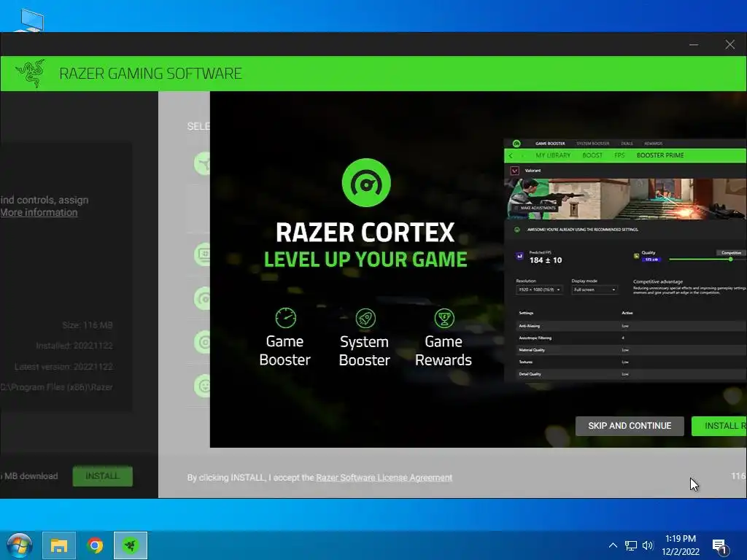The width and height of the screenshot is (747, 560).
Task: Close the Razer installer window
Action: pos(729,44)
